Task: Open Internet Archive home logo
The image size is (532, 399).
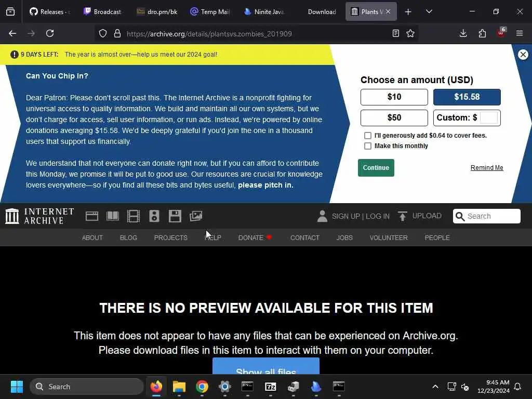Action: pos(39,216)
